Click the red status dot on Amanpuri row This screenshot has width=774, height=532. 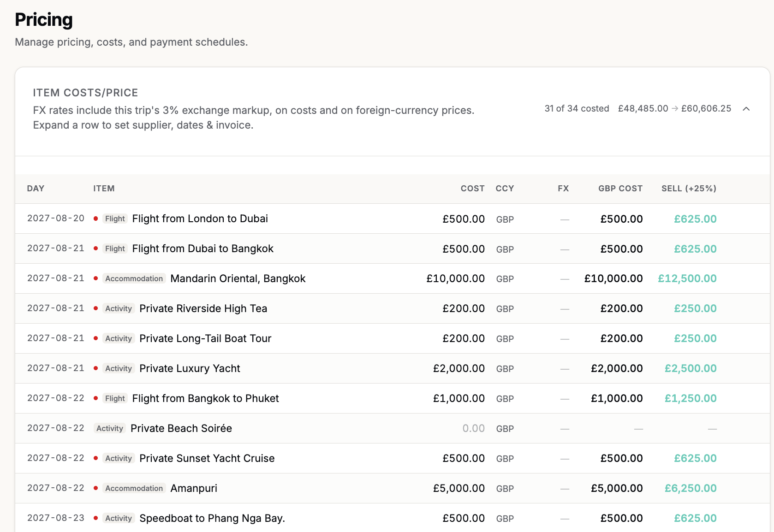(95, 488)
